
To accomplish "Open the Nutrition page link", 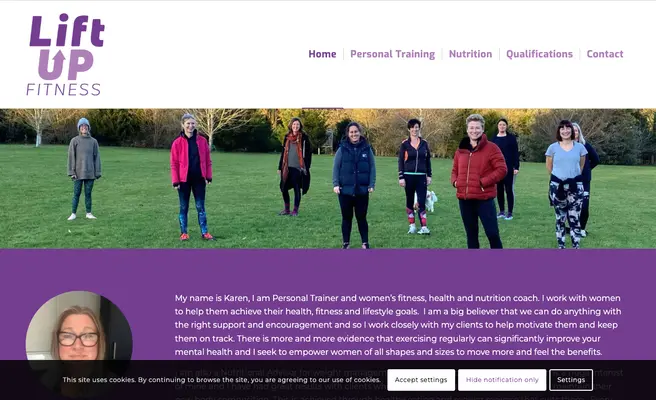I will [x=470, y=54].
